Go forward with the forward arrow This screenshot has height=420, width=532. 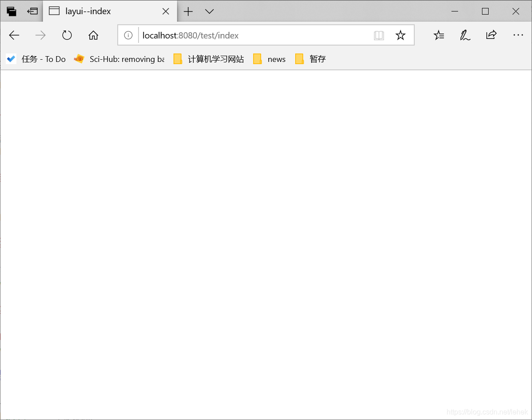(x=40, y=35)
